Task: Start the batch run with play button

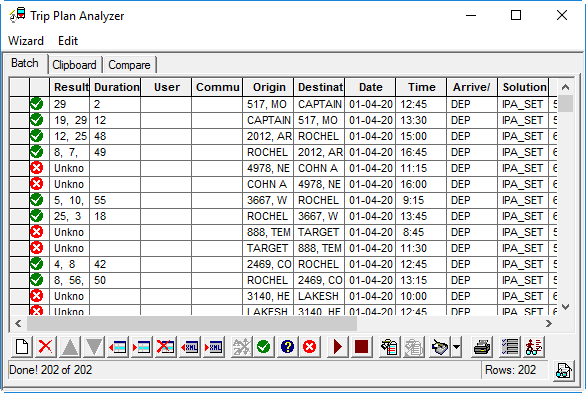Action: tap(337, 347)
